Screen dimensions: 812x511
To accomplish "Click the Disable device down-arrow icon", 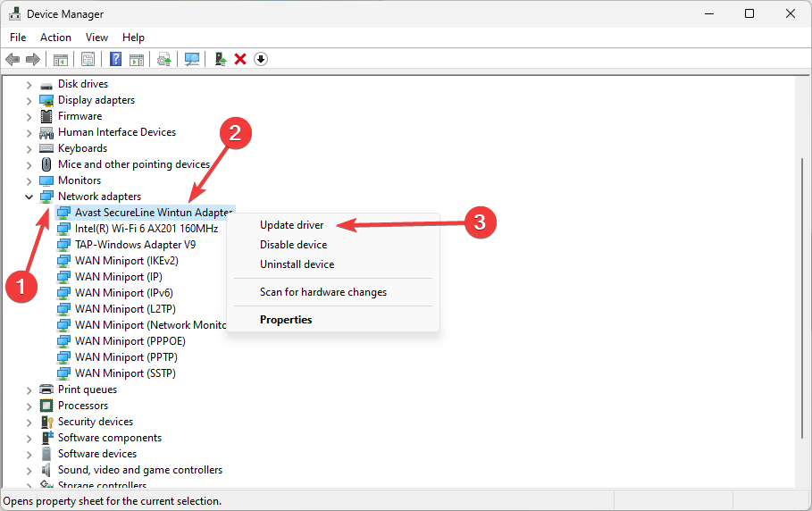I will coord(261,59).
